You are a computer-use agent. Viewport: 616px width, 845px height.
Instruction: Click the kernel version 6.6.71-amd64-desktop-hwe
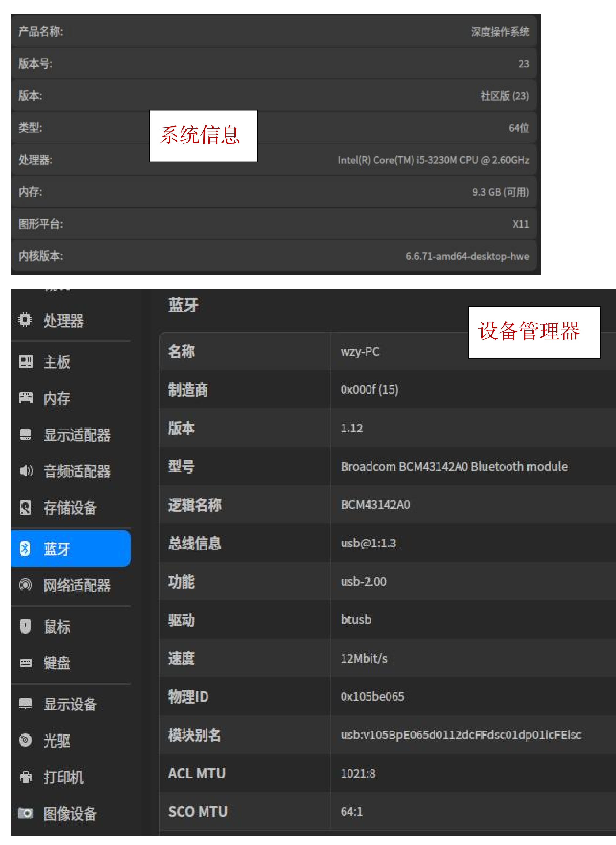point(467,256)
